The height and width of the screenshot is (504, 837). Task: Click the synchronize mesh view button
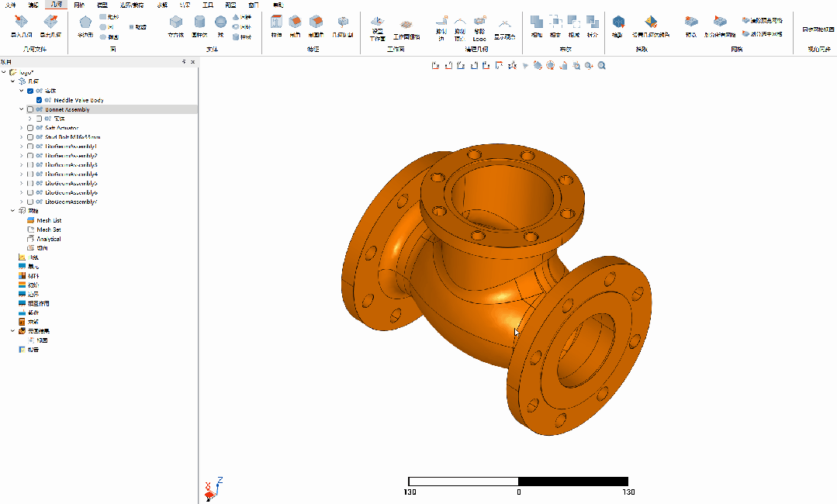tap(818, 29)
